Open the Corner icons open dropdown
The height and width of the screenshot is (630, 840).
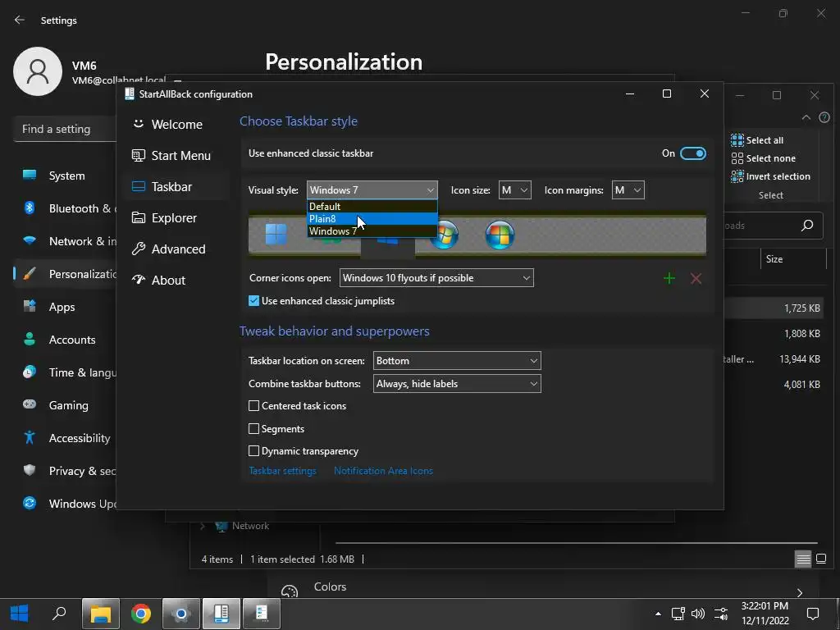pyautogui.click(x=436, y=278)
